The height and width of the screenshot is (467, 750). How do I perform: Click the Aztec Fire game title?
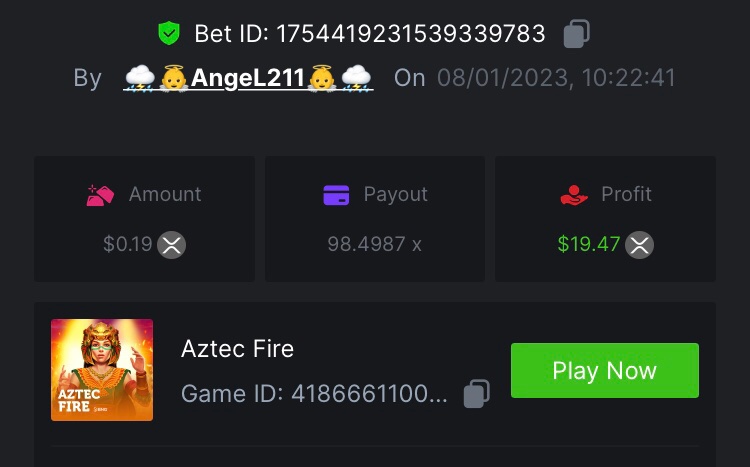(237, 348)
